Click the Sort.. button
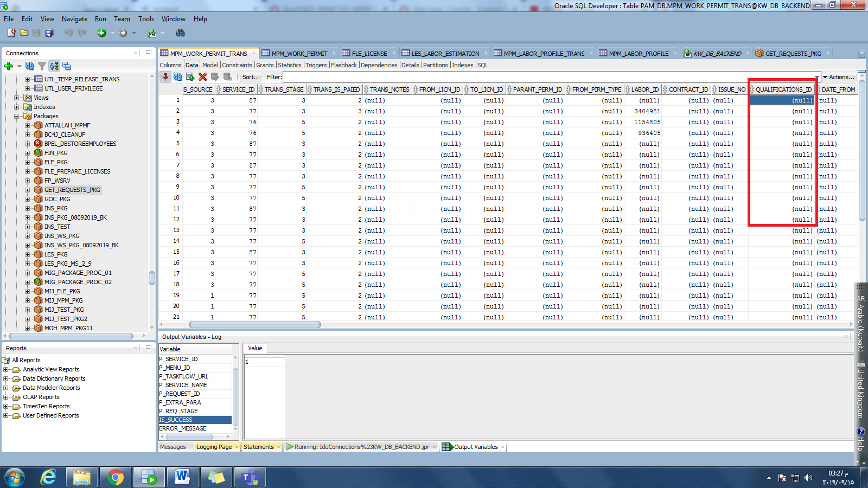 tap(250, 77)
